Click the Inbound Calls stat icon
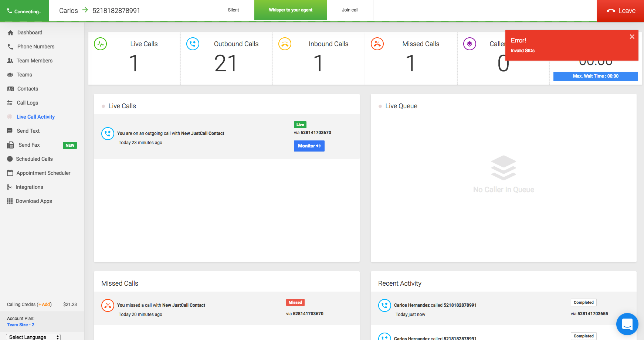 point(285,44)
